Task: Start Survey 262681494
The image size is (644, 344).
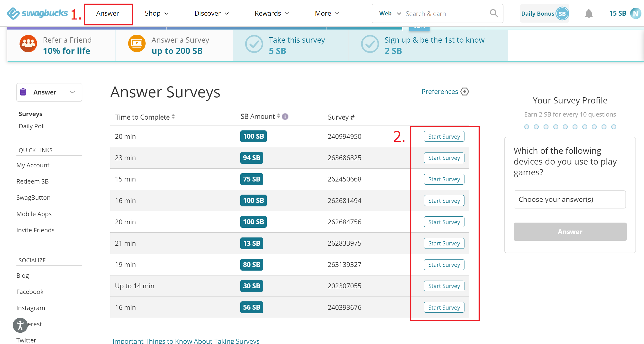Action: point(444,201)
